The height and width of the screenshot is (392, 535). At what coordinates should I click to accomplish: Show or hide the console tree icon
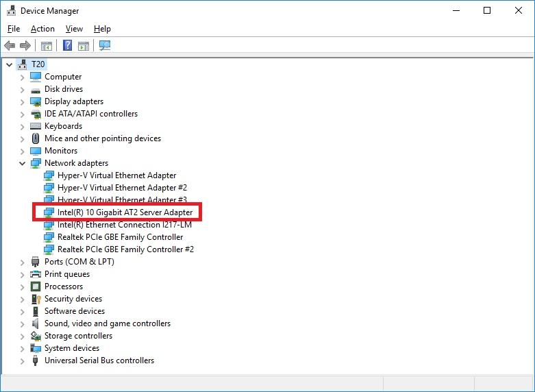pyautogui.click(x=47, y=45)
